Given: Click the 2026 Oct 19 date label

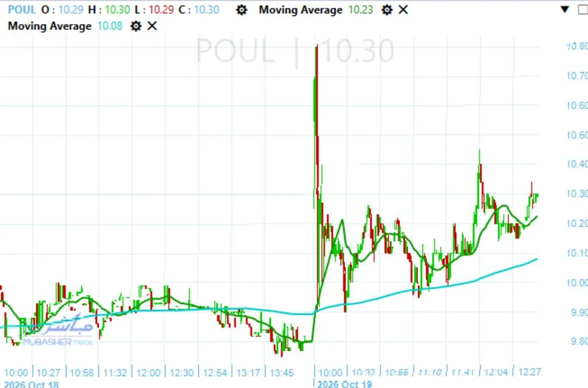Looking at the screenshot, I should [345, 385].
